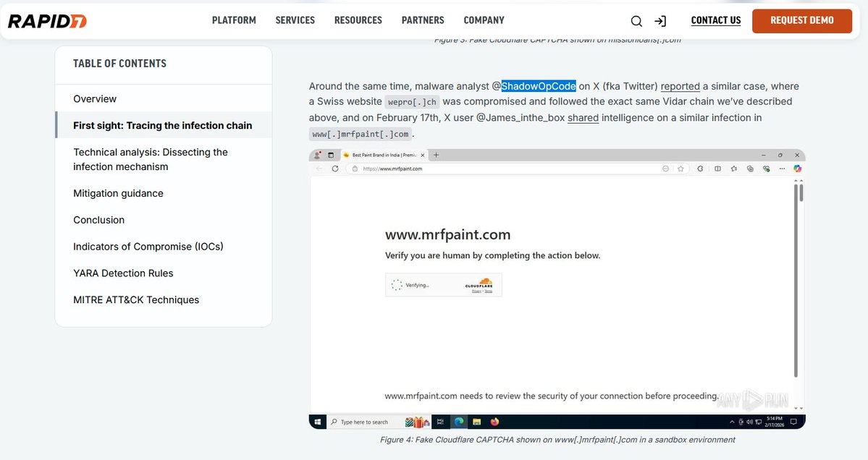
Task: Click the highlighted ShadowOpCode text
Action: coord(539,86)
